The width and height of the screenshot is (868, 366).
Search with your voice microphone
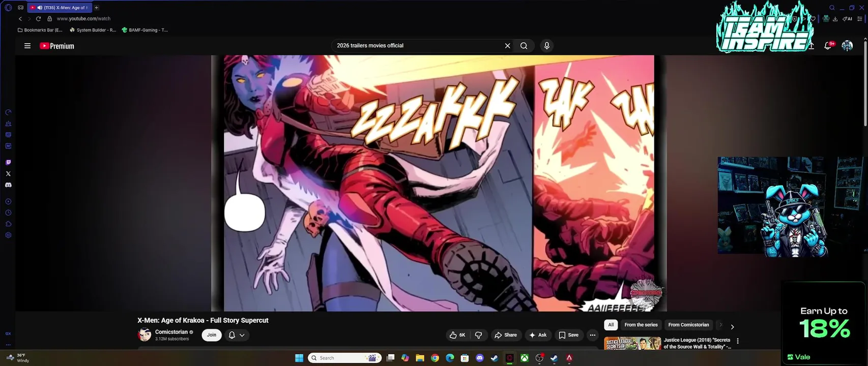547,46
